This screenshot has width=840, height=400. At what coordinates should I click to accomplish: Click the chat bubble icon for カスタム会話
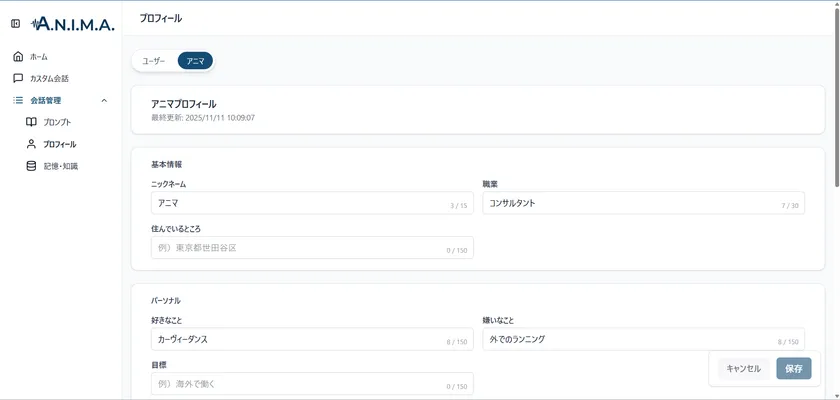click(18, 78)
